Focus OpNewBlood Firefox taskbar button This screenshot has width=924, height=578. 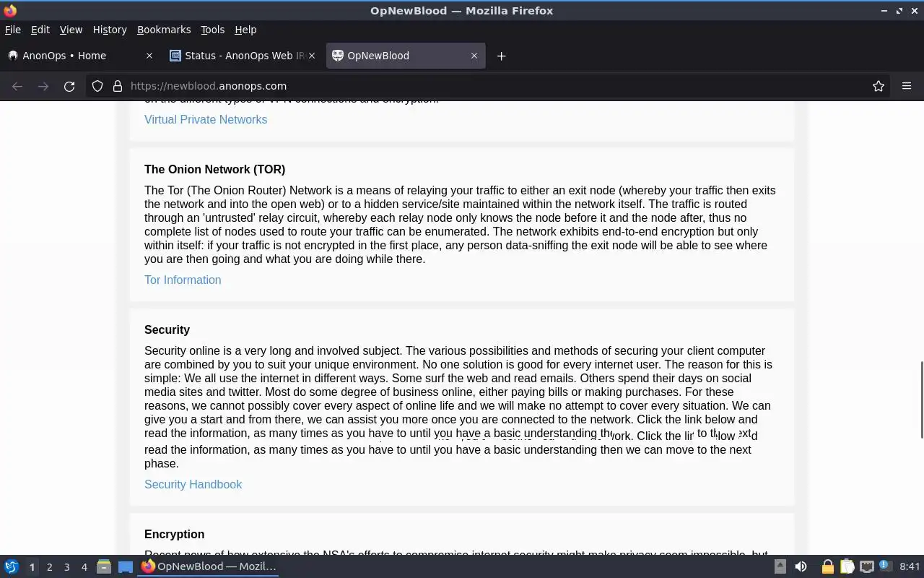pyautogui.click(x=209, y=566)
